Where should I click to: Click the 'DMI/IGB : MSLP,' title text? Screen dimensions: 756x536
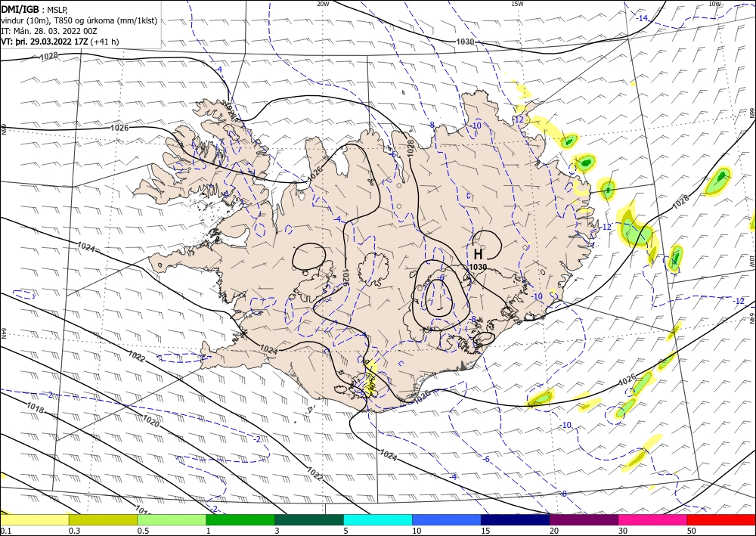click(34, 9)
